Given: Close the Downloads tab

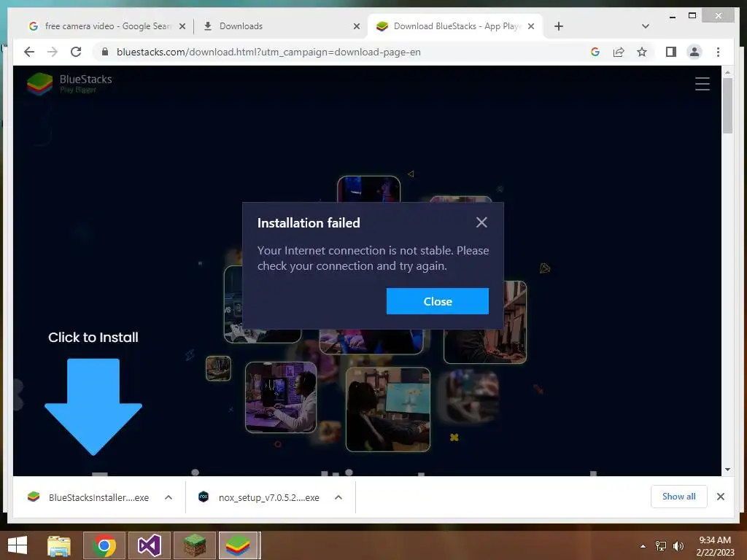Looking at the screenshot, I should pos(356,27).
